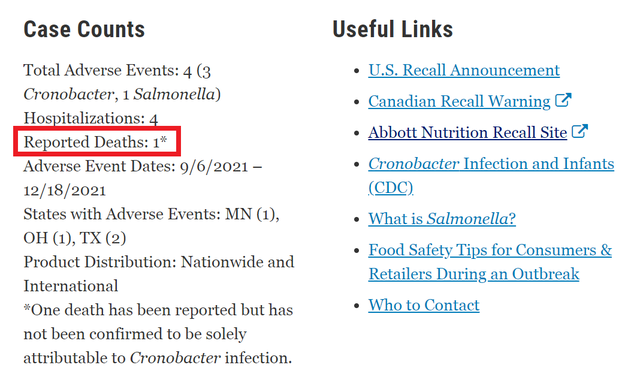Click the Hospitalizations: 4 text
Image resolution: width=640 pixels, height=380 pixels.
tap(91, 118)
